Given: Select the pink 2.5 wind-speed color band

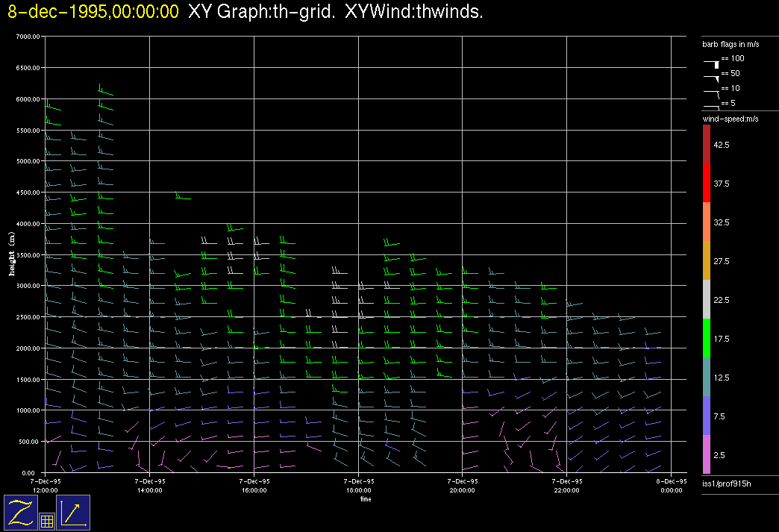Looking at the screenshot, I should point(706,454).
